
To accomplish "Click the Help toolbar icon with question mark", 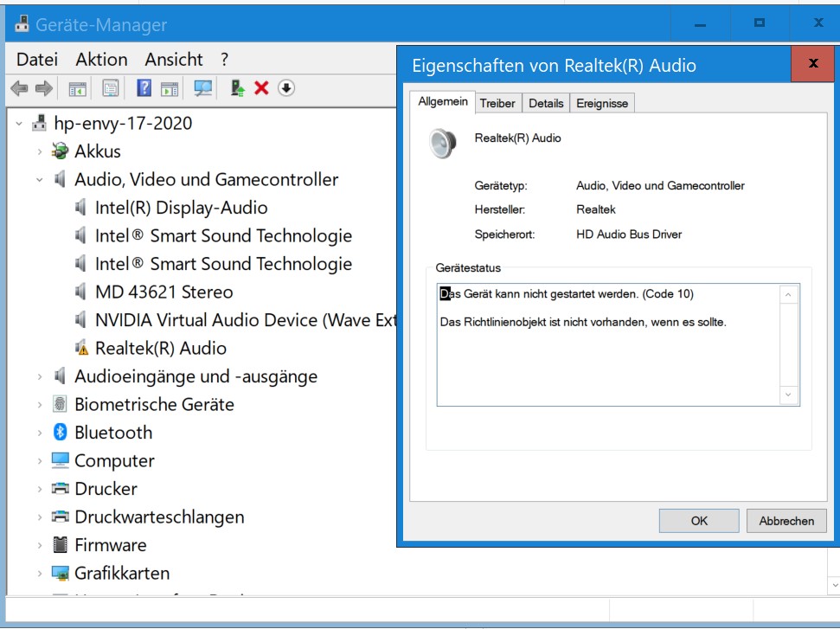I will 144,88.
